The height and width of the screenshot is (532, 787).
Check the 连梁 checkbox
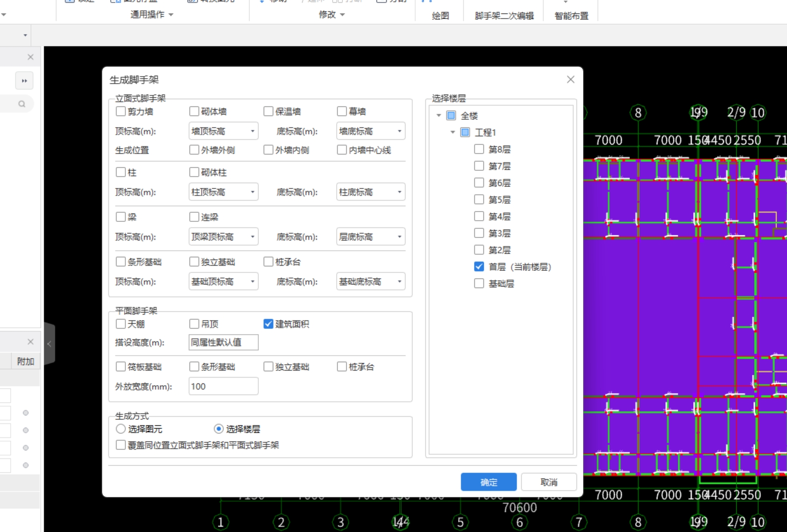pyautogui.click(x=194, y=217)
